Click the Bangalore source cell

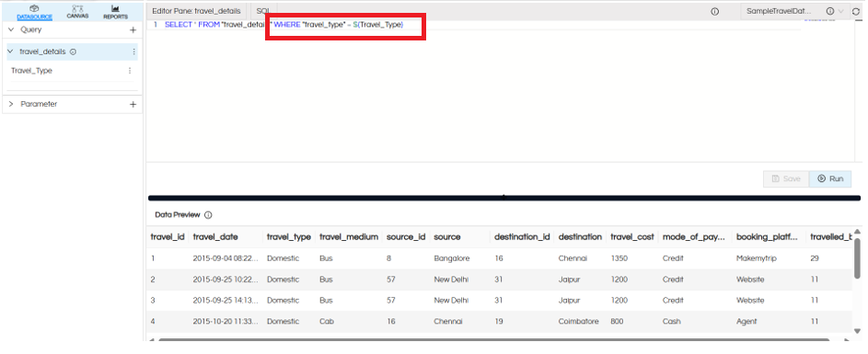click(452, 258)
